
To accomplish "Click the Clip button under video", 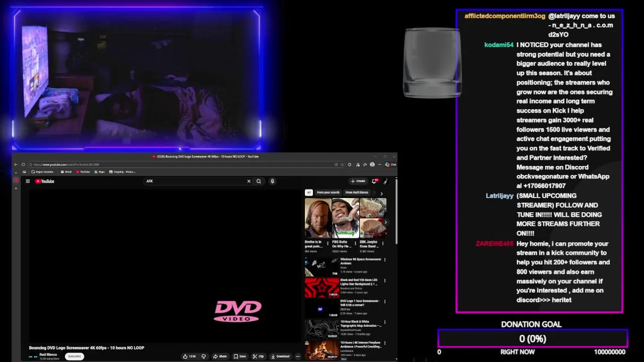I will click(258, 356).
